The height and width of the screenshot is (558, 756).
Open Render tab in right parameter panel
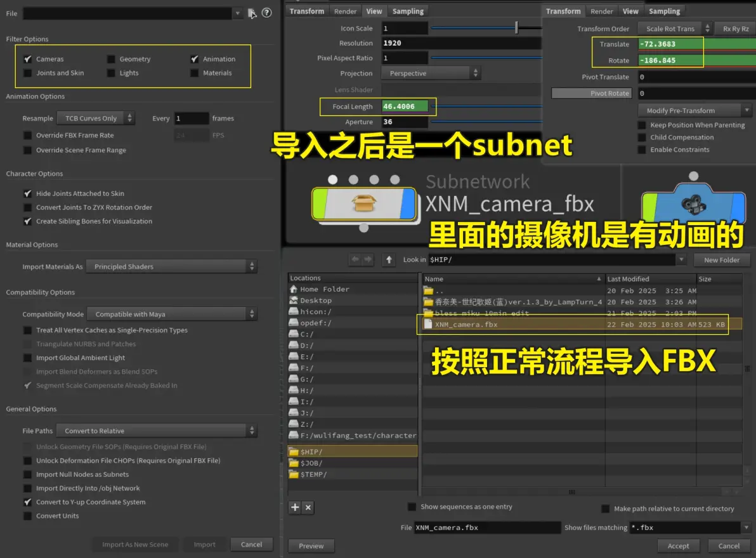coord(602,11)
